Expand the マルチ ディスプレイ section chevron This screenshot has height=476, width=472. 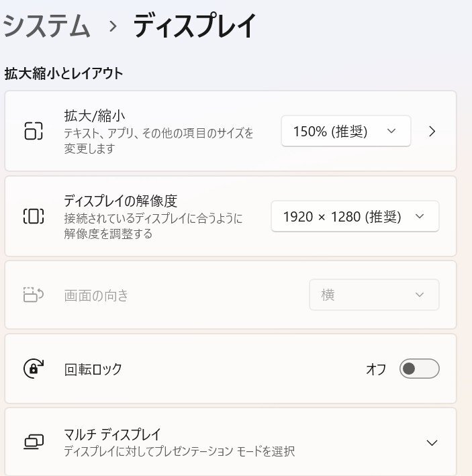(432, 442)
